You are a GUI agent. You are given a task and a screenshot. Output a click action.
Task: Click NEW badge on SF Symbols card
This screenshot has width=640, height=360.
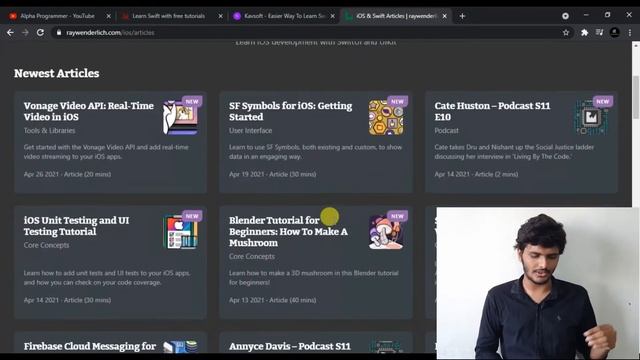click(398, 102)
